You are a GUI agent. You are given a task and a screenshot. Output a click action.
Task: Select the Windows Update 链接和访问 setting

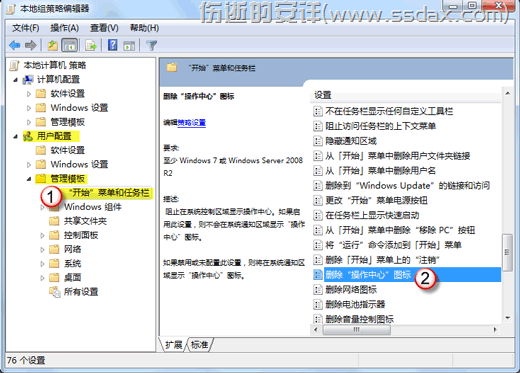pos(407,185)
